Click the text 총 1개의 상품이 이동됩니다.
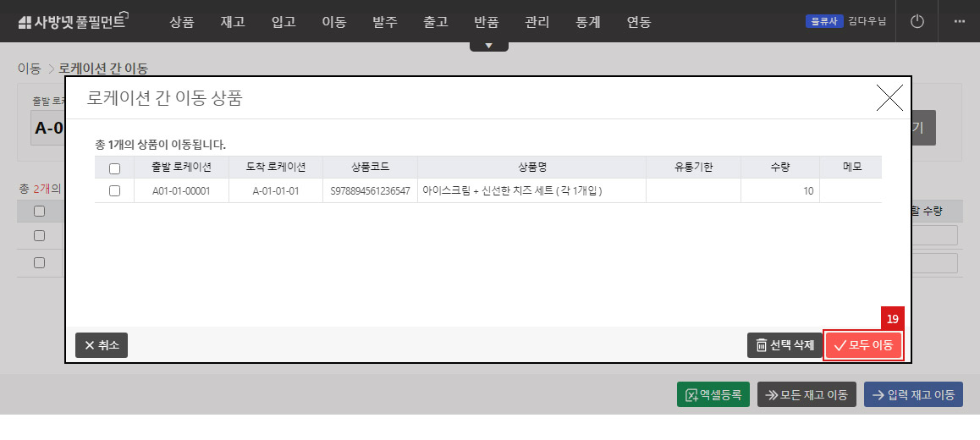 160,145
